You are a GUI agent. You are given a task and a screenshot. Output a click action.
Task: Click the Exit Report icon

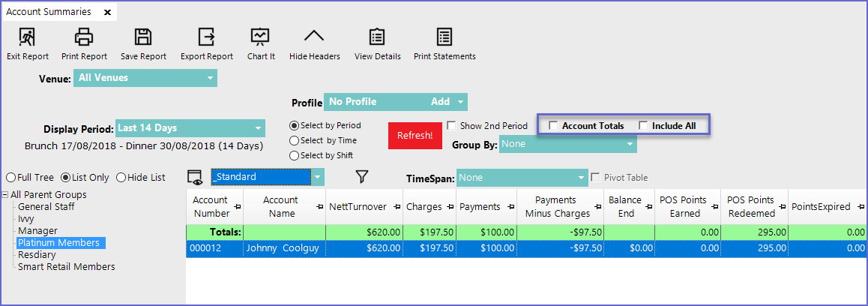coord(27,37)
